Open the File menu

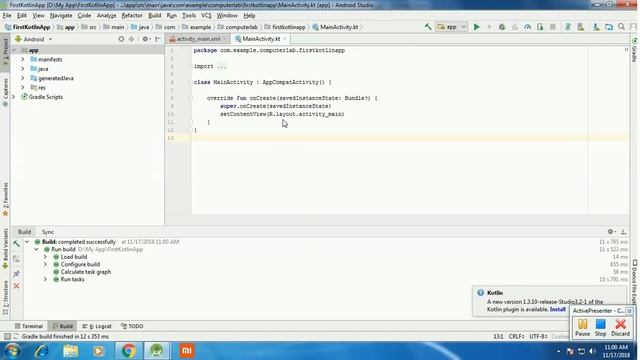click(x=7, y=16)
